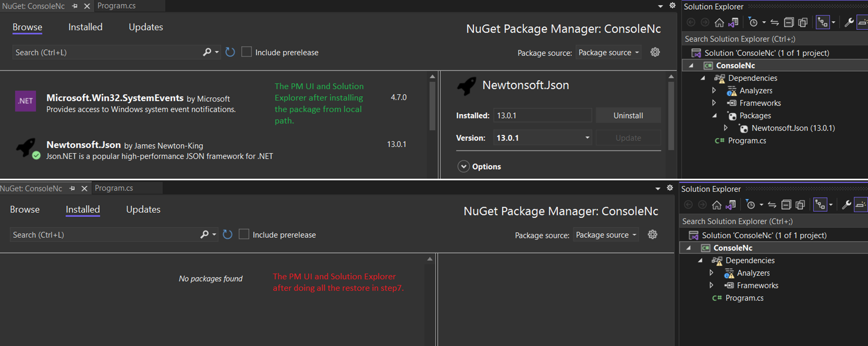Toggle pin on upper NuGet: ConsoleNc tab

click(75, 6)
